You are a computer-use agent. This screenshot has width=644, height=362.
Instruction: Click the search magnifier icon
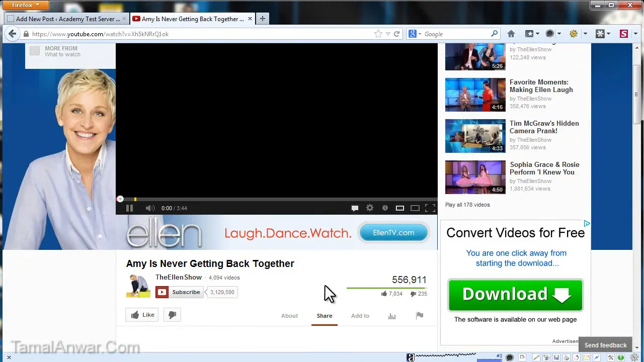[x=495, y=34]
